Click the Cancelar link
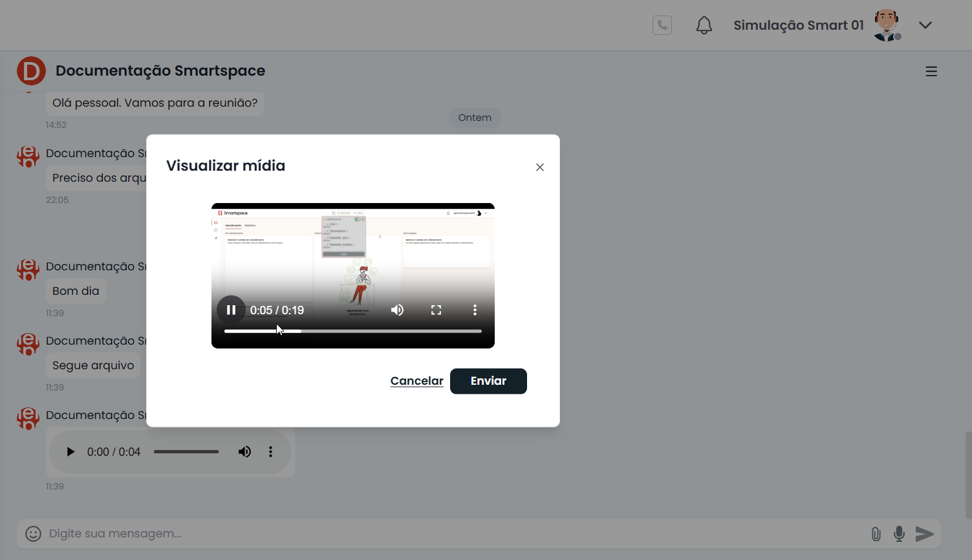 416,381
